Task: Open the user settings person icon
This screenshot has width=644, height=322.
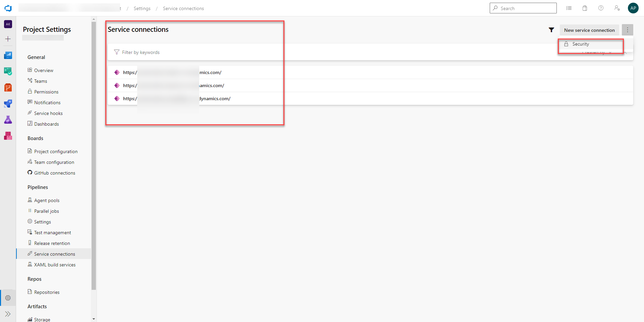Action: pyautogui.click(x=617, y=8)
